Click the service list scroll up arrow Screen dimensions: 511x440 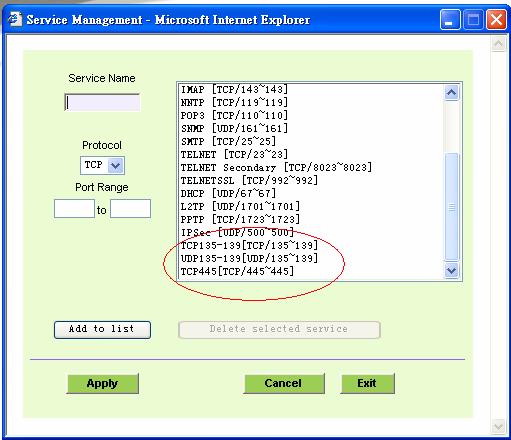[451, 92]
